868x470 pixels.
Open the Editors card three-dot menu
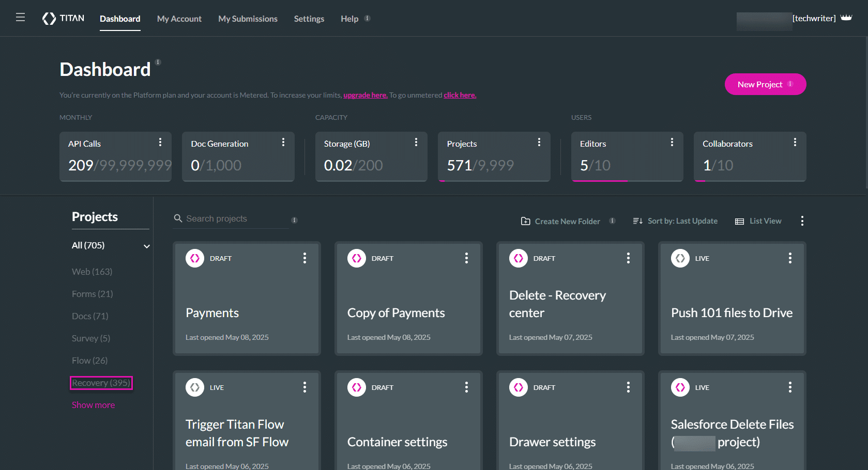pyautogui.click(x=672, y=143)
